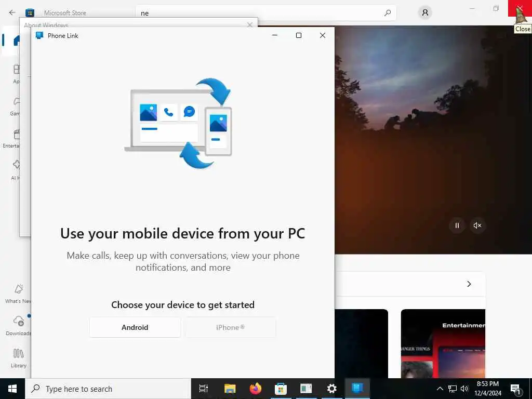Open What's New in Microsoft Store

(17, 294)
